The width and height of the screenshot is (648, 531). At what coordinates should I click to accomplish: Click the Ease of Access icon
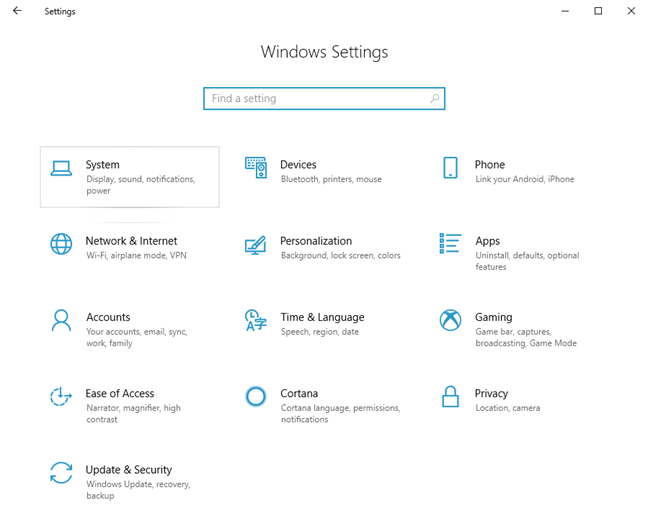pyautogui.click(x=61, y=397)
